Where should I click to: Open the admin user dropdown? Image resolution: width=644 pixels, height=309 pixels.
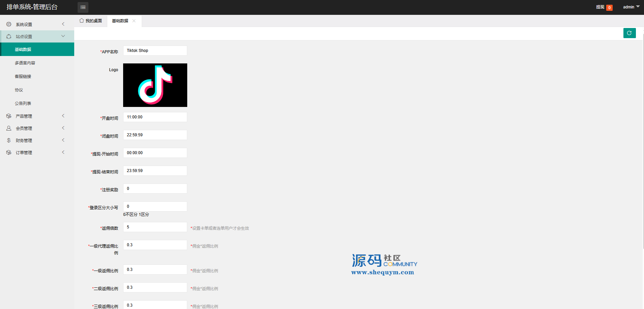[x=631, y=7]
